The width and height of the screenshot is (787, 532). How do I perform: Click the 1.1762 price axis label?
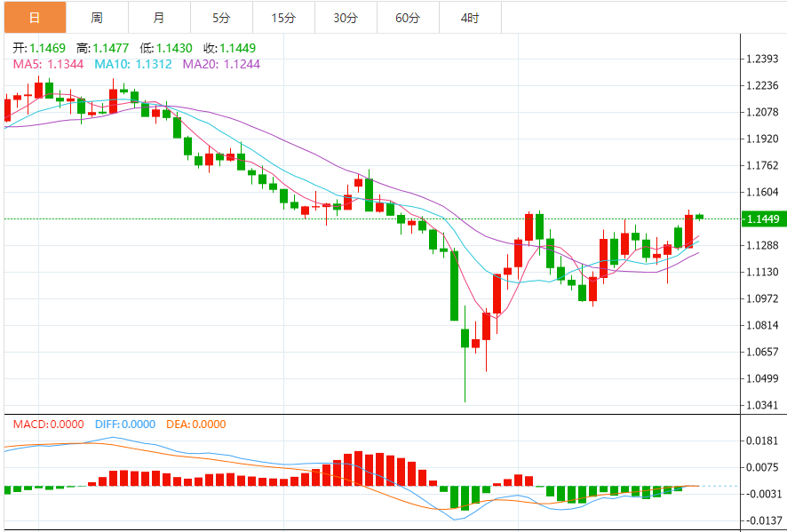(762, 165)
